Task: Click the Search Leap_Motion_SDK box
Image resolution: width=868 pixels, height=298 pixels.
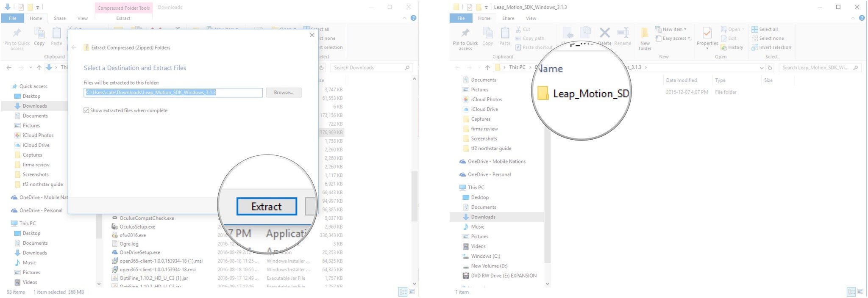Action: (820, 68)
